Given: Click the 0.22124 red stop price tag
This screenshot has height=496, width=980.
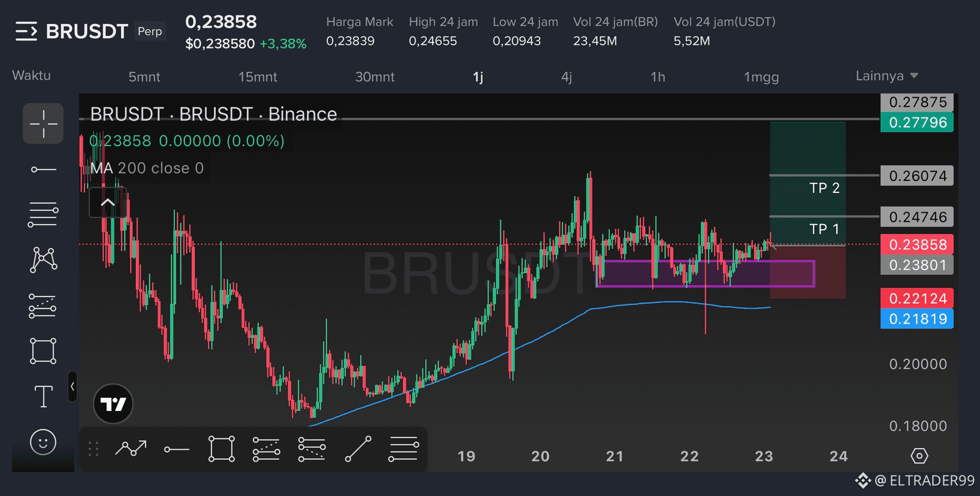Looking at the screenshot, I should [x=917, y=298].
